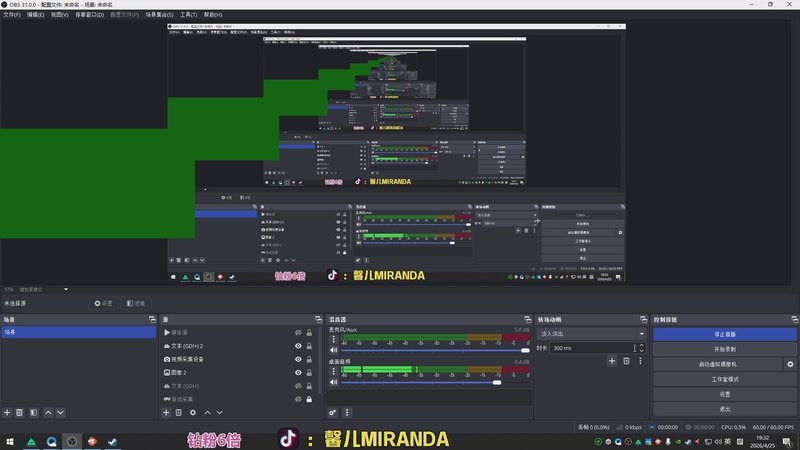Mute the 桌面音频 speaker icon
This screenshot has height=450, width=800.
pos(334,382)
